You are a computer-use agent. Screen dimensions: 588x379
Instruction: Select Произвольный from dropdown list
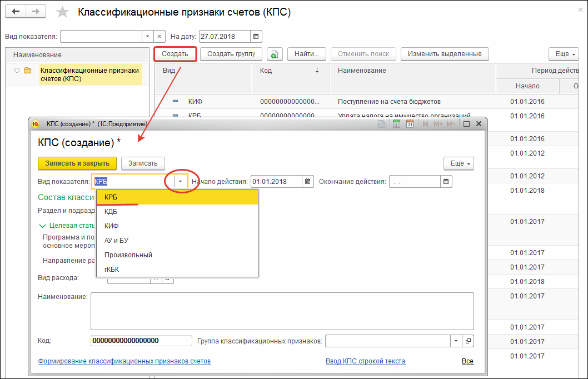tap(177, 255)
